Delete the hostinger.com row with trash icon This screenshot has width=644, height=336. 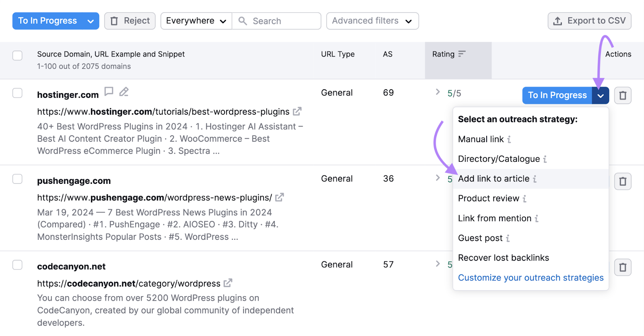623,95
